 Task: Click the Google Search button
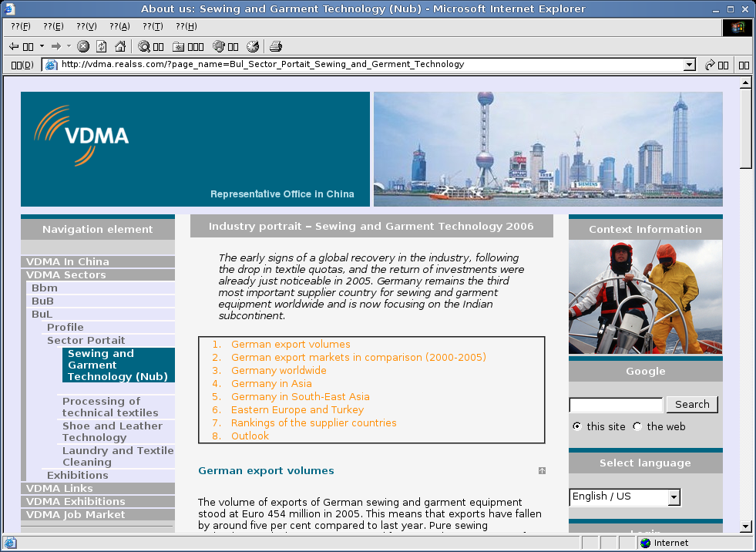pos(691,405)
